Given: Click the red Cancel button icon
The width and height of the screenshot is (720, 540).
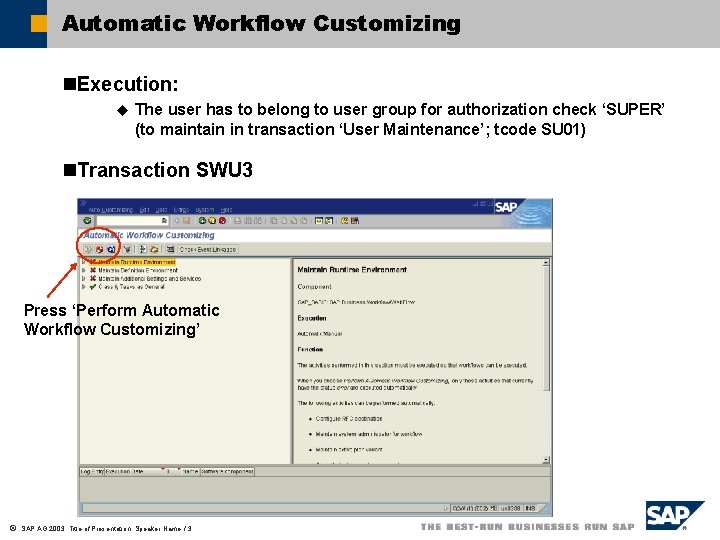Looking at the screenshot, I should pos(222,221).
